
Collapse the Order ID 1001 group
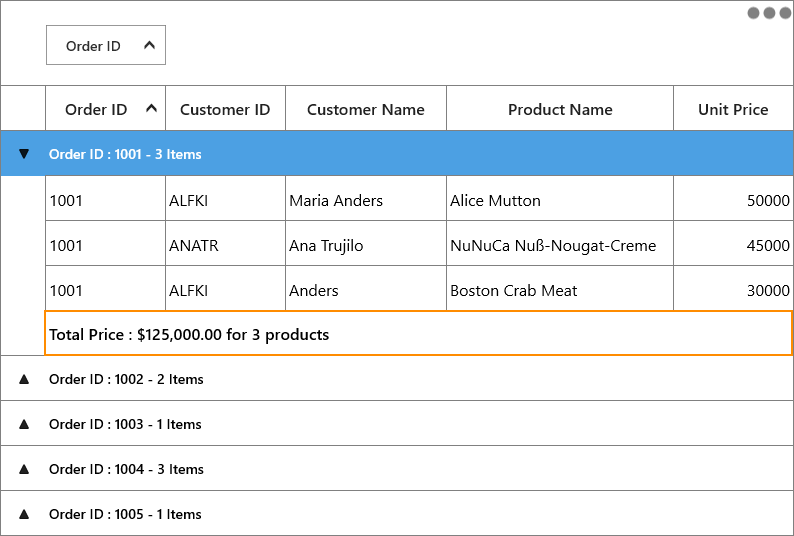(x=24, y=154)
